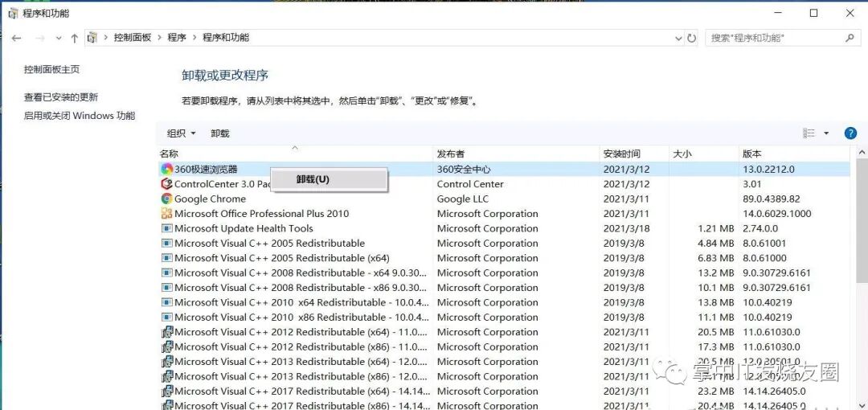Select Visual C++ 2017 Redistributable (x64) entry
Screen dimensions: 868x410
[301, 392]
